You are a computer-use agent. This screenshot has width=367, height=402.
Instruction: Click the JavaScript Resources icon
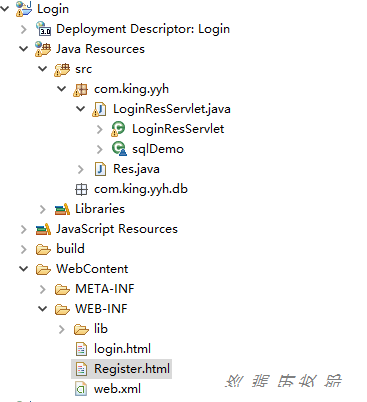click(43, 229)
